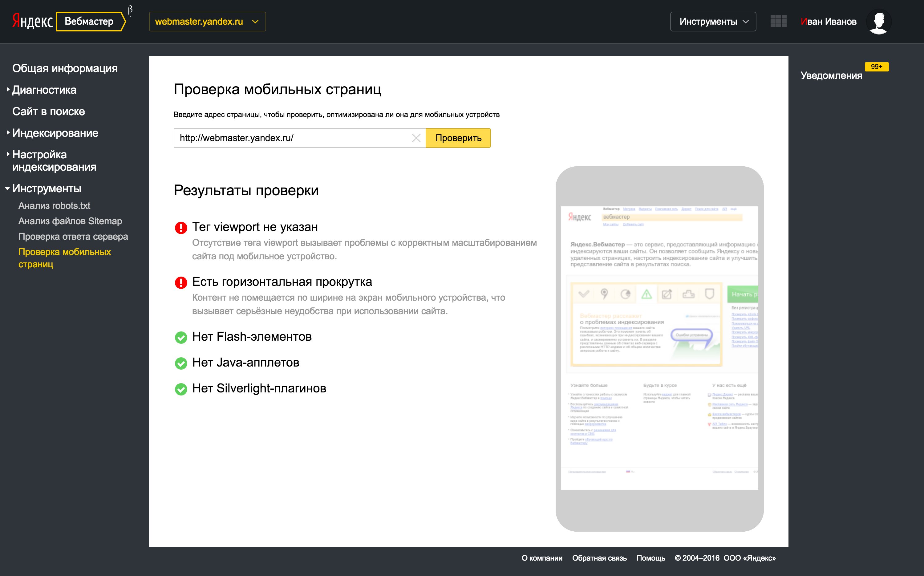The image size is (924, 576).
Task: Open the user avatar menu
Action: click(x=879, y=21)
